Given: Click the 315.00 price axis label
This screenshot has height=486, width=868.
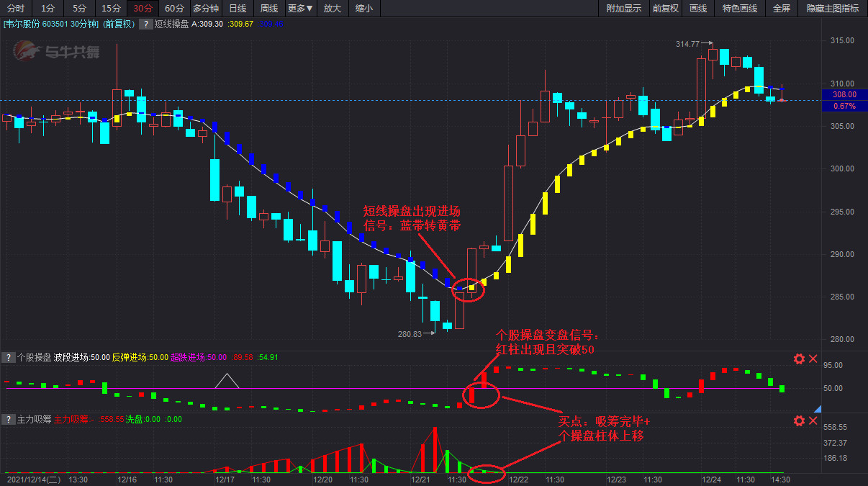Looking at the screenshot, I should [844, 40].
